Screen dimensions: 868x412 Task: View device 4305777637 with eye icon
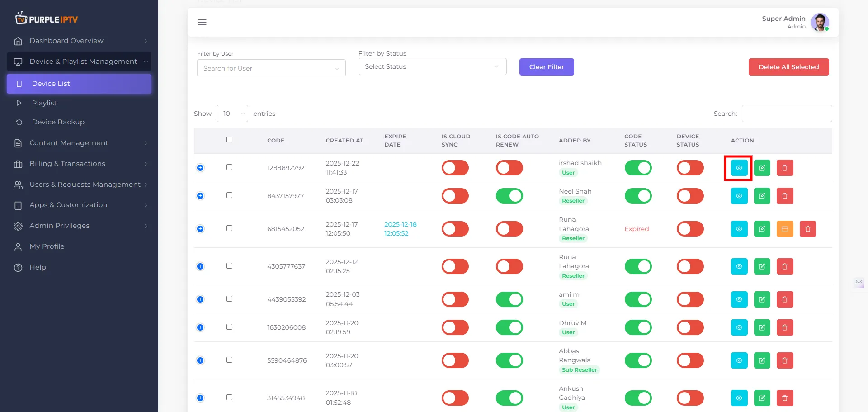click(739, 266)
